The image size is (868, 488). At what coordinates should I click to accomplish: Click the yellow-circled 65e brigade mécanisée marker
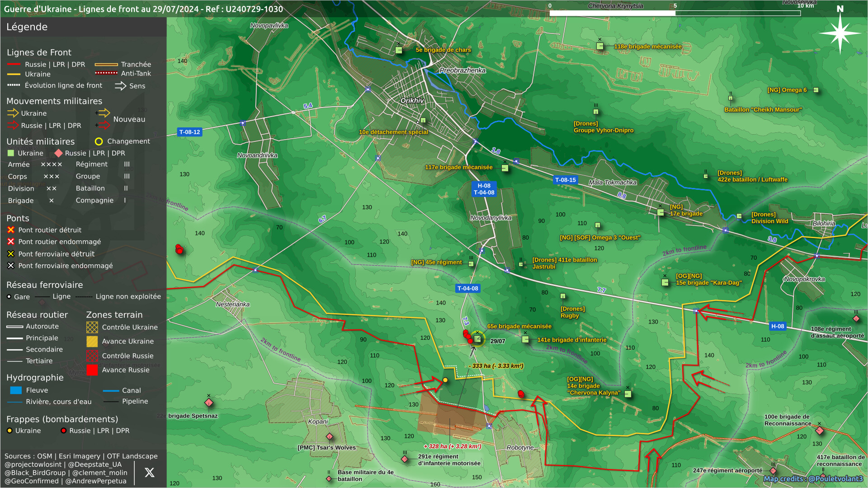pyautogui.click(x=477, y=338)
